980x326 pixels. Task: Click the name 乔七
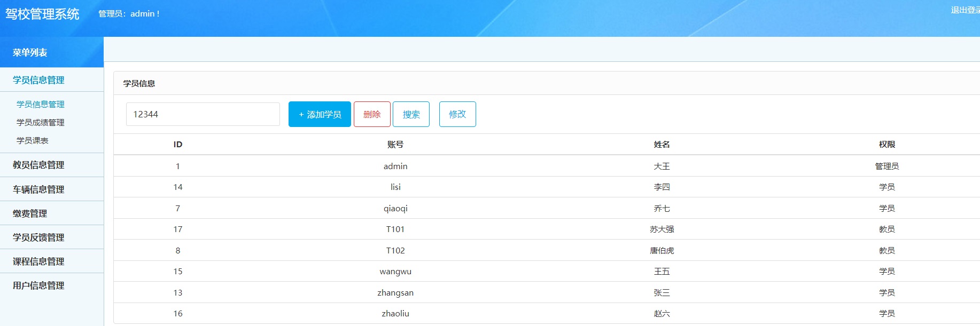pos(662,208)
